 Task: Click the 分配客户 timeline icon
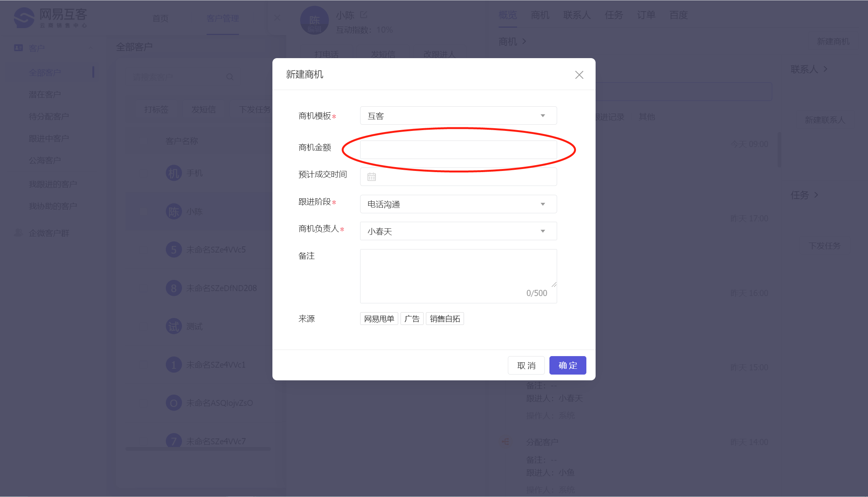tap(506, 442)
